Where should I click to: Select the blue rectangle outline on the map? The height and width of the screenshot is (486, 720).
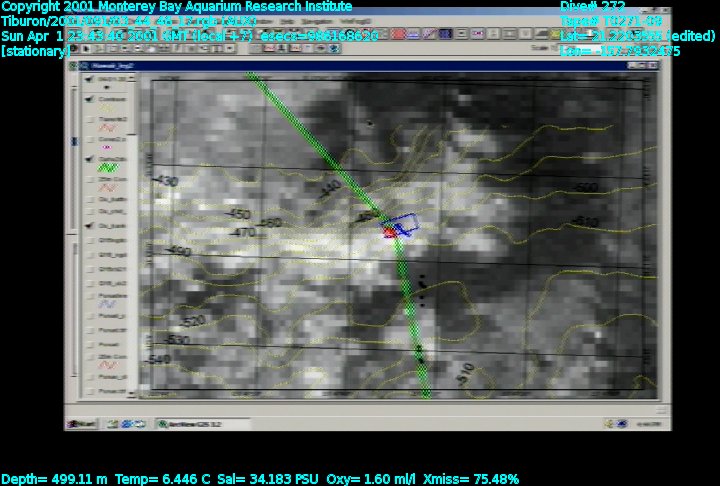click(405, 225)
